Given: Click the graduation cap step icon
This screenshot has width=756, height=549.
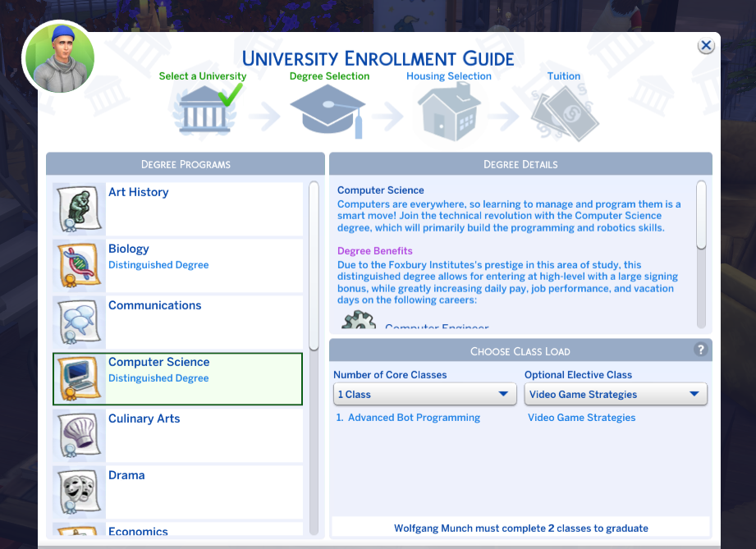Looking at the screenshot, I should (328, 112).
